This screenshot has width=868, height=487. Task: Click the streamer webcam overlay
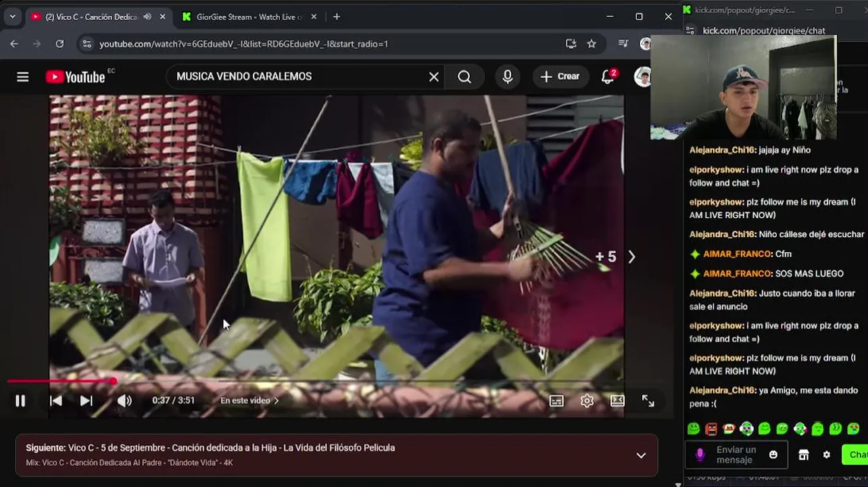click(743, 87)
